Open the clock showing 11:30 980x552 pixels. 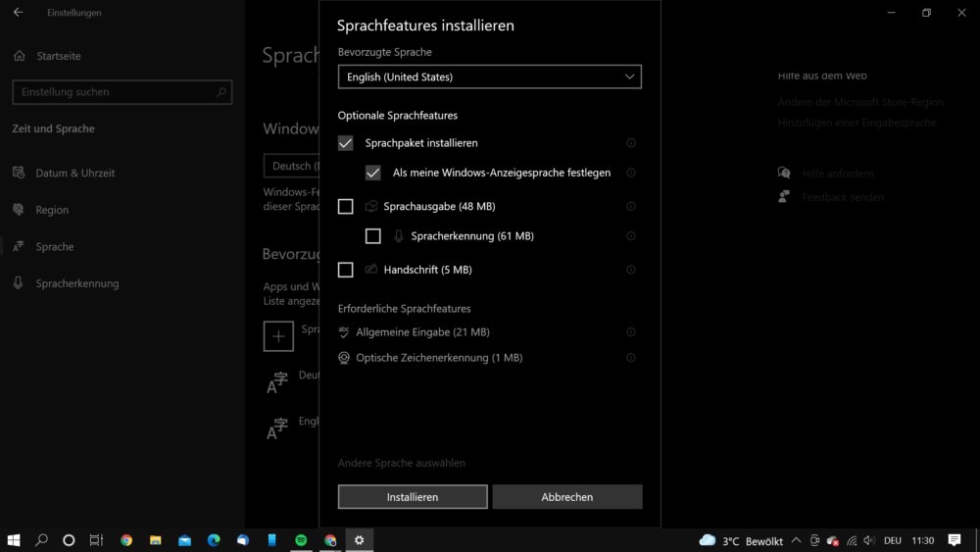[x=922, y=541]
